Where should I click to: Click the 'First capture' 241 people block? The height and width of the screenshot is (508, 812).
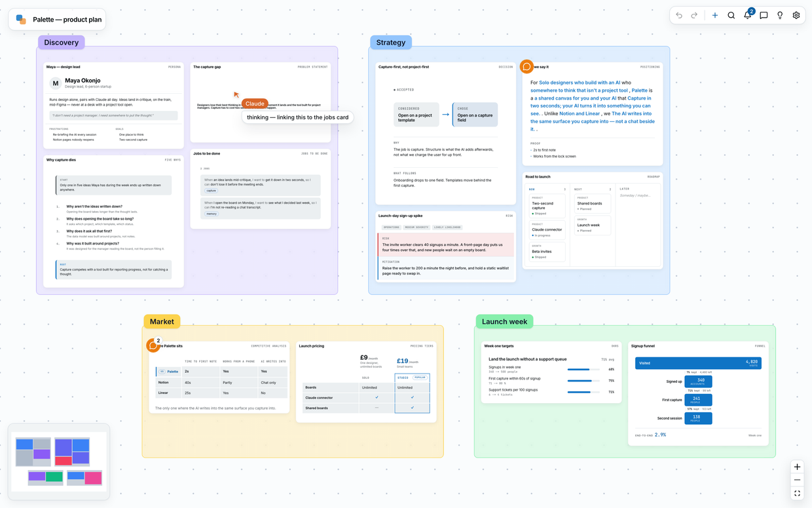(x=698, y=399)
